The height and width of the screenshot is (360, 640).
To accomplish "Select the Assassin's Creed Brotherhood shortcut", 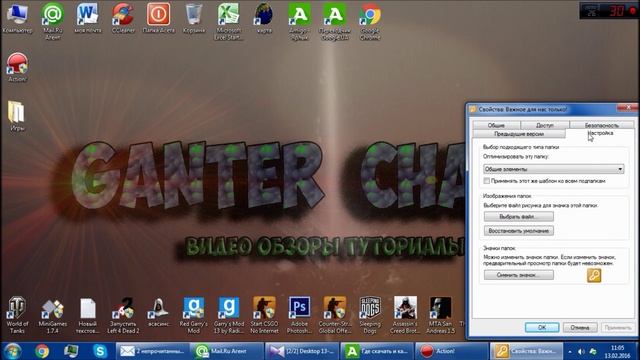I will click(x=405, y=315).
